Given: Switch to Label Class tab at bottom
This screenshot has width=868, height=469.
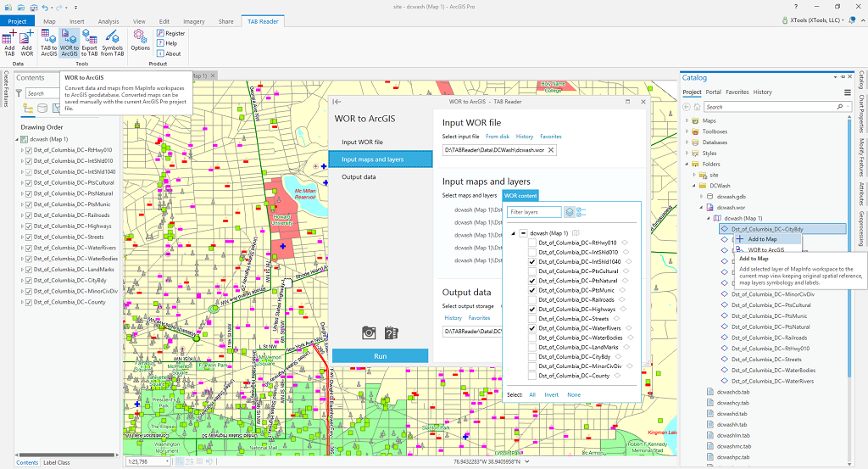Looking at the screenshot, I should tap(57, 462).
